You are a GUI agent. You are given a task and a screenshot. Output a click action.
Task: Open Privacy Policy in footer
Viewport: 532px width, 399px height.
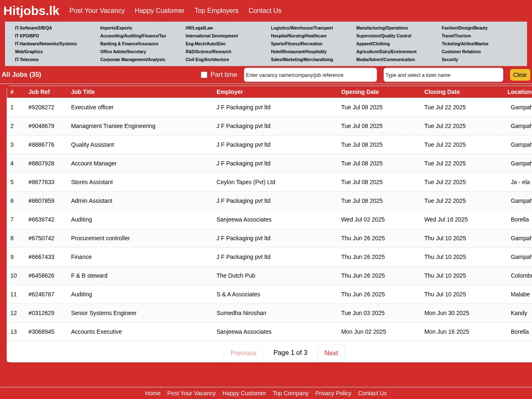pyautogui.click(x=333, y=393)
